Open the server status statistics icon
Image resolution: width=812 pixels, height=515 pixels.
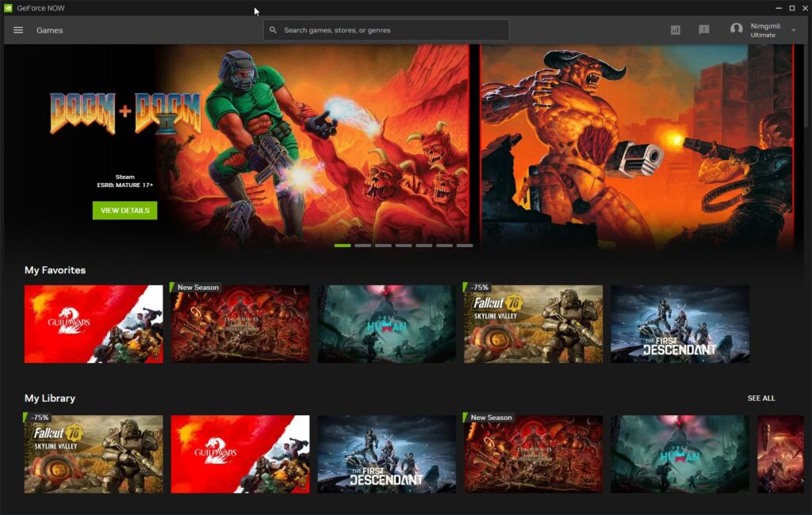click(676, 30)
